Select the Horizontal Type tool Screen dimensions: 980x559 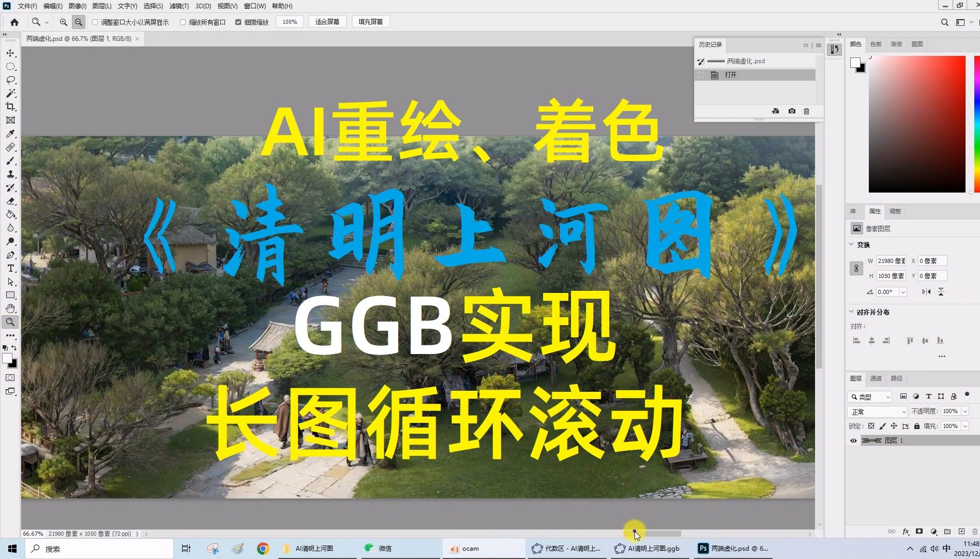10,269
